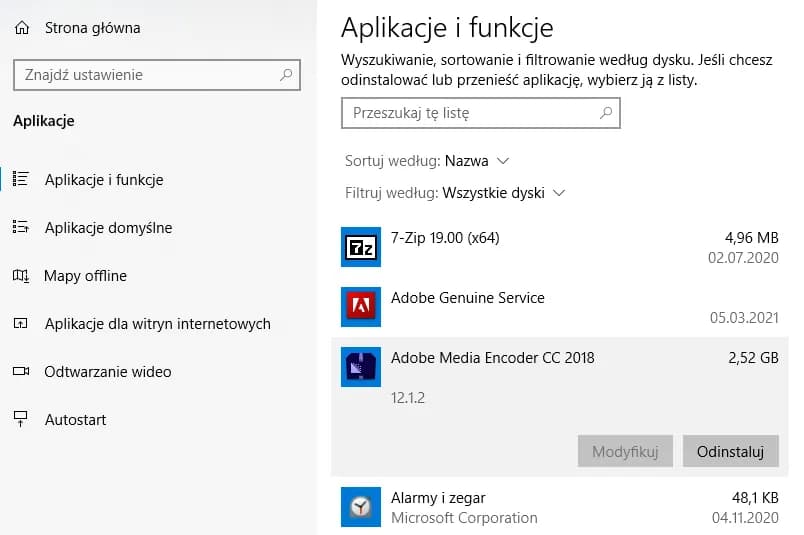Image resolution: width=804 pixels, height=535 pixels.
Task: Click magnifier icon in Znajdź ustawienie box
Action: [286, 75]
